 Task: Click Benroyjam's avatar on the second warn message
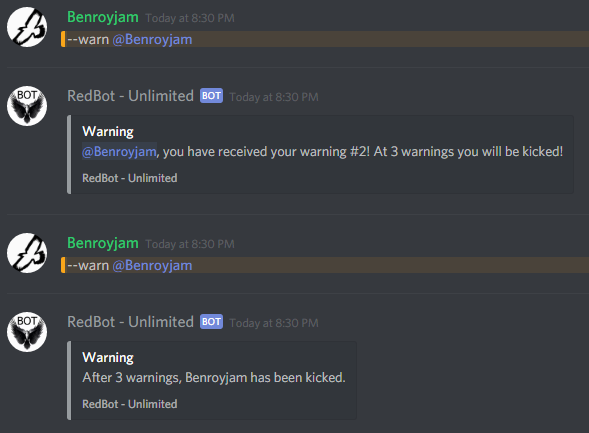(x=27, y=253)
